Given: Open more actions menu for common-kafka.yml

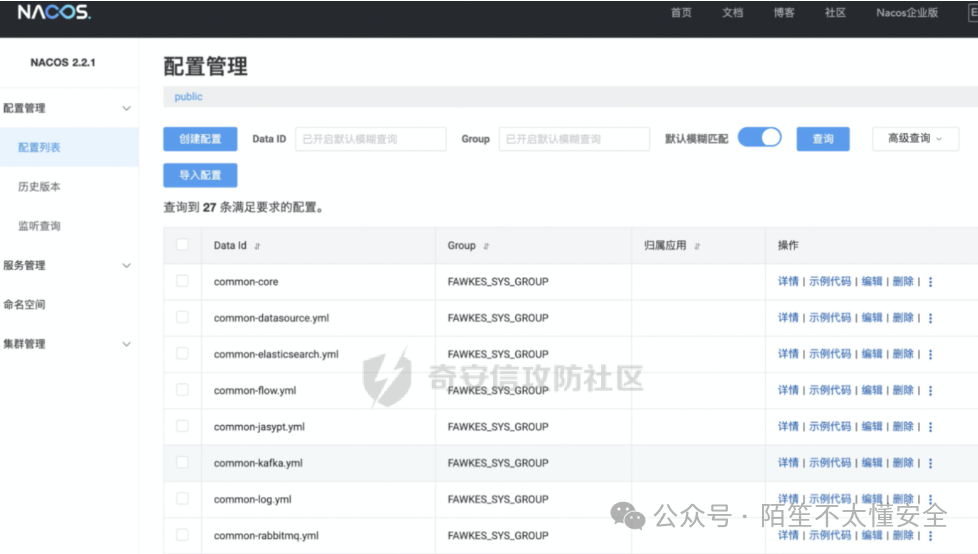Looking at the screenshot, I should pos(930,463).
